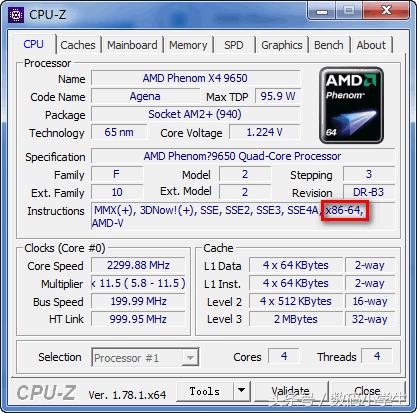417x413 pixels.
Task: Close the window with the red X
Action: [386, 11]
